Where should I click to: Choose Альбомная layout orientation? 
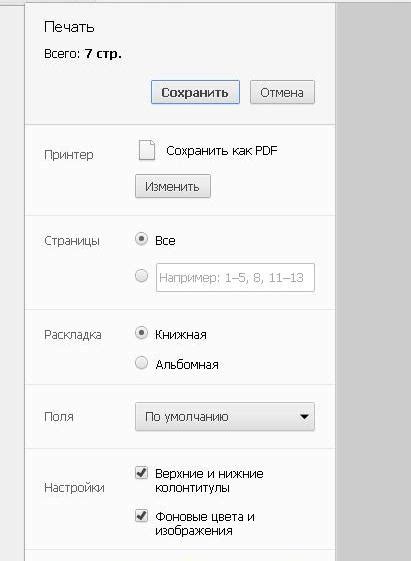click(141, 363)
